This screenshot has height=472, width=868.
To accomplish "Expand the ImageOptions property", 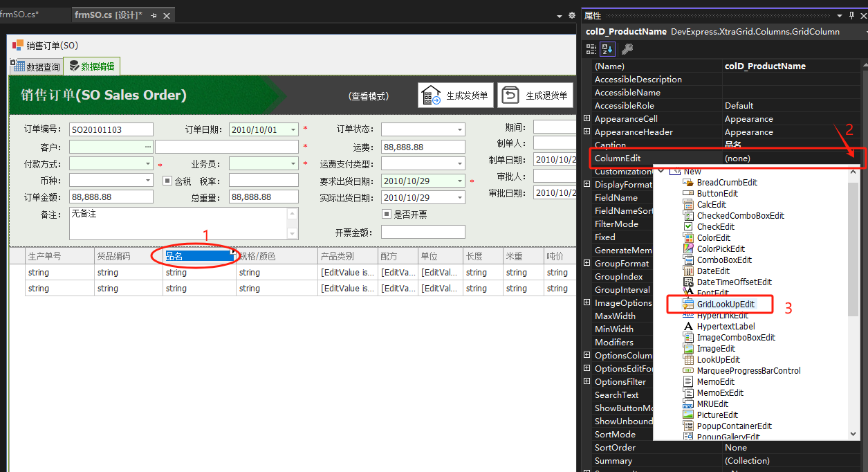I will [x=587, y=302].
